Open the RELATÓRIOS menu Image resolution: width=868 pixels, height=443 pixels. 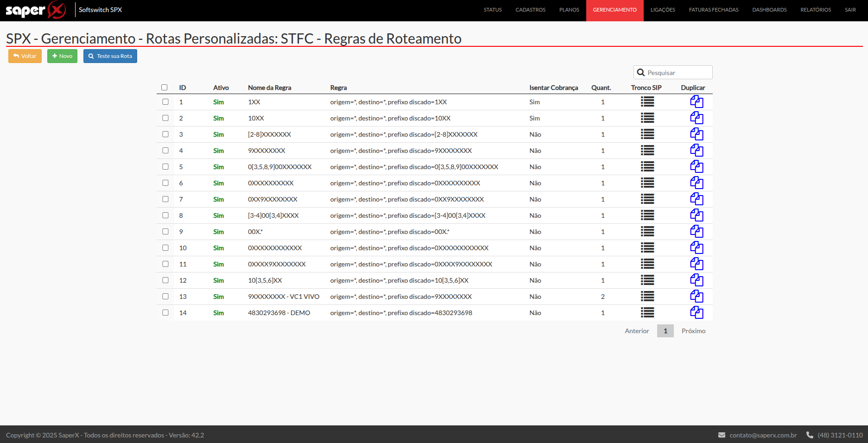coord(816,10)
